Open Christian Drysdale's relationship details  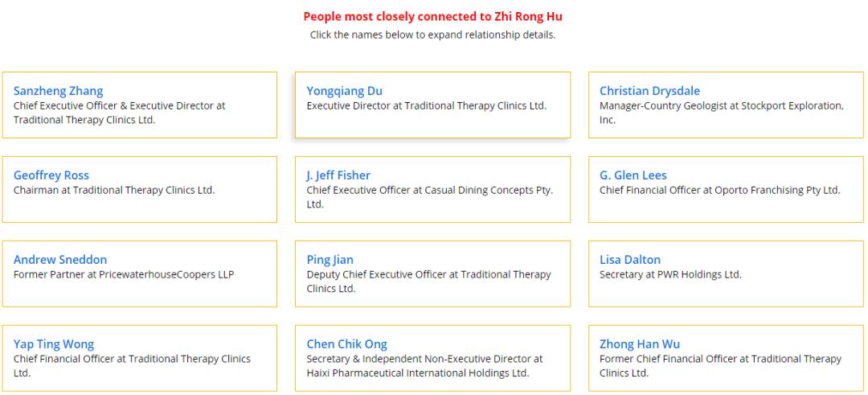click(x=649, y=91)
